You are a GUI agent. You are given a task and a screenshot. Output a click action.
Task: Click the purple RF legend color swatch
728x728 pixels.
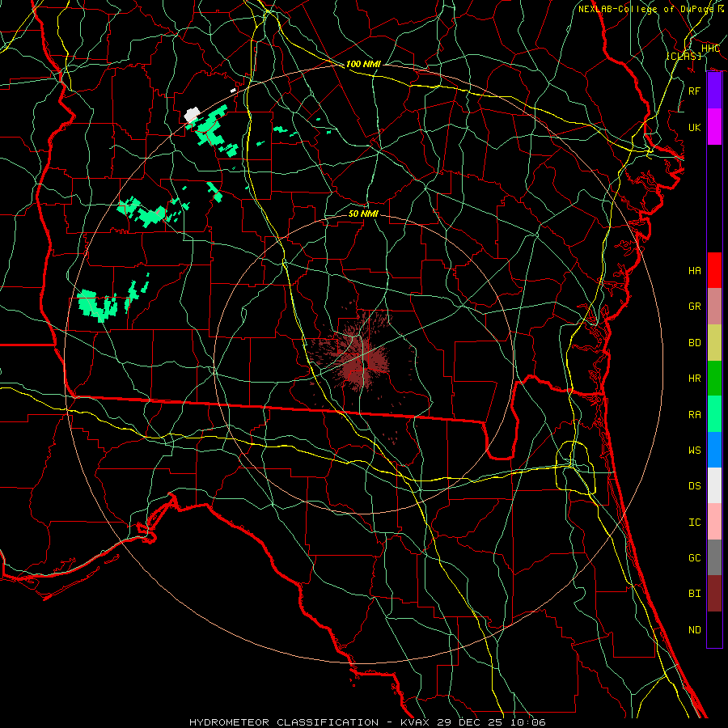714,91
